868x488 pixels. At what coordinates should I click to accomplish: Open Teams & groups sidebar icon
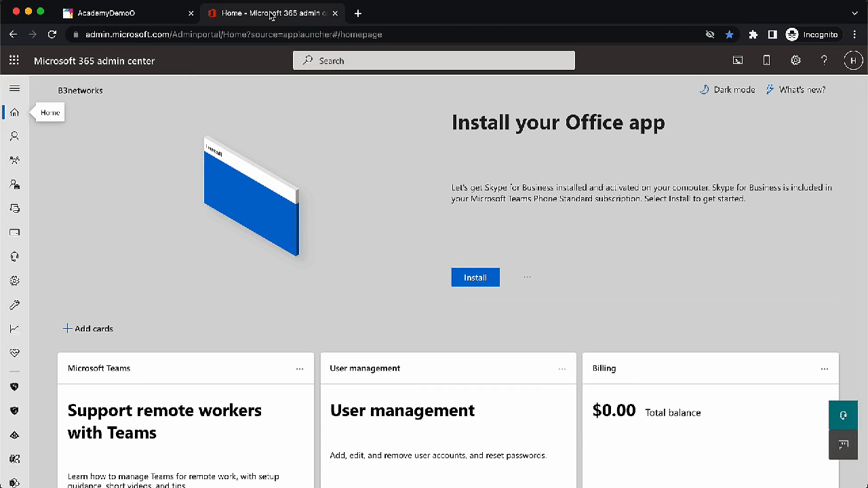[x=14, y=161]
